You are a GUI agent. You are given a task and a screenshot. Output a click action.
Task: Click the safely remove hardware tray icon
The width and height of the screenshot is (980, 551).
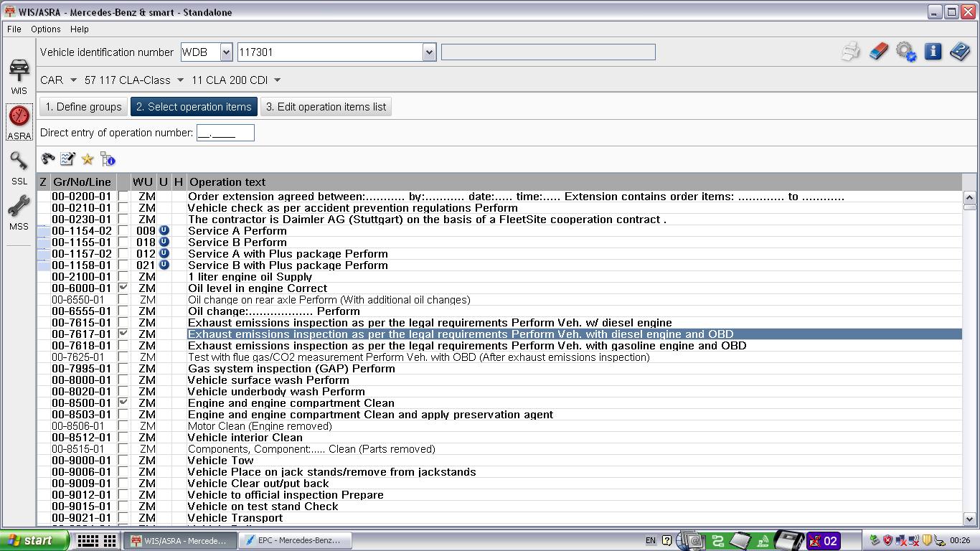875,540
